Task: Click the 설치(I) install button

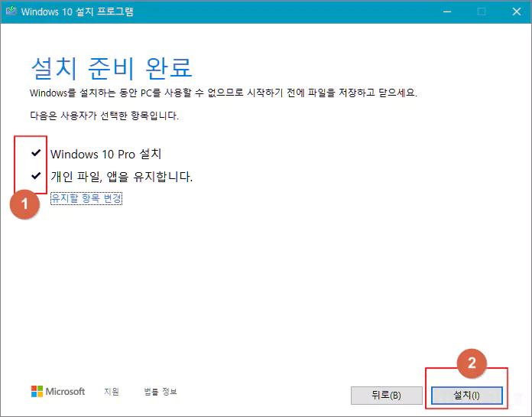Action: (466, 396)
